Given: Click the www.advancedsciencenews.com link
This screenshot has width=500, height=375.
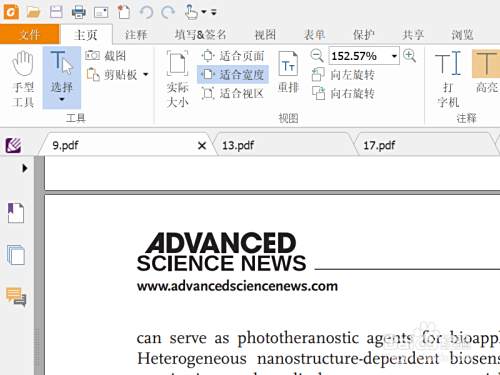Looking at the screenshot, I should (x=237, y=286).
